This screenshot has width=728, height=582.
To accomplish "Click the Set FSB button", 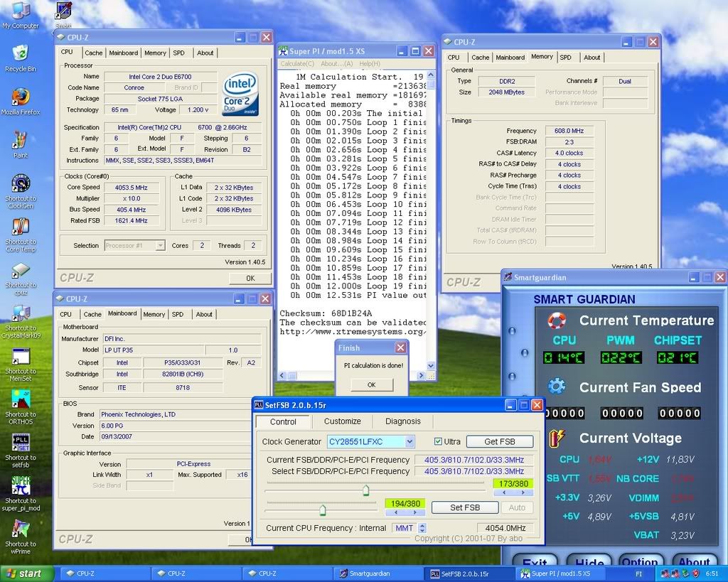I will 465,507.
